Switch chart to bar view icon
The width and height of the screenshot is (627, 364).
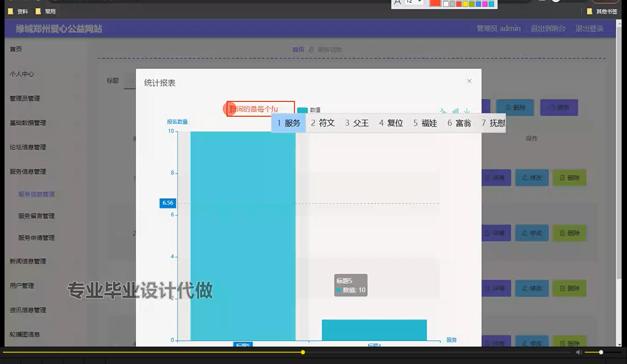tap(455, 111)
